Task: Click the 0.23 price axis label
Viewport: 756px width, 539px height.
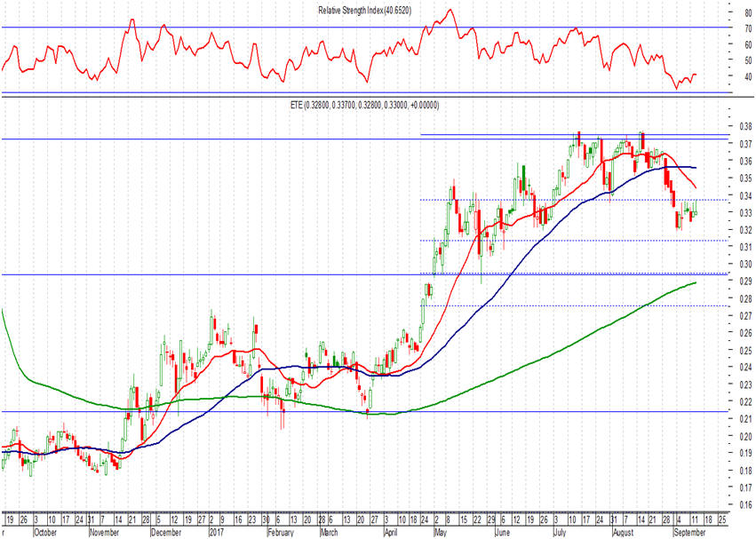Action: [x=746, y=384]
